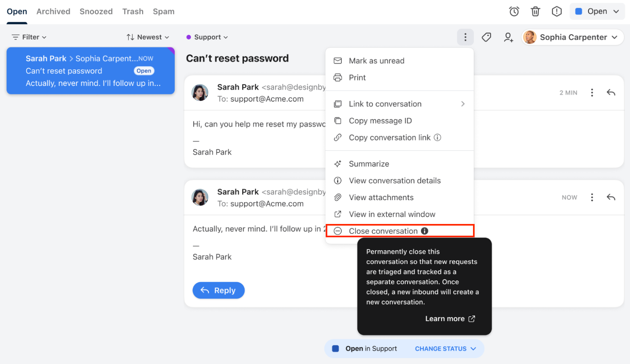Screen dimensions: 630x364
Task: Select Close conversation menu item
Action: tap(400, 231)
